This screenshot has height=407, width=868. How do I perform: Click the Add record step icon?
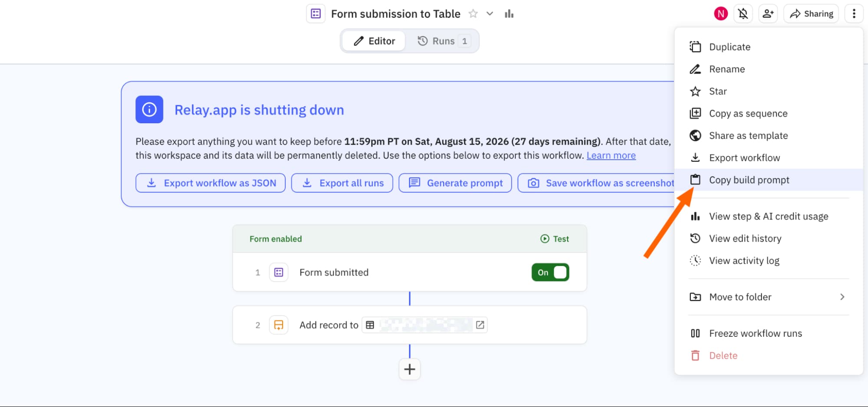point(279,325)
